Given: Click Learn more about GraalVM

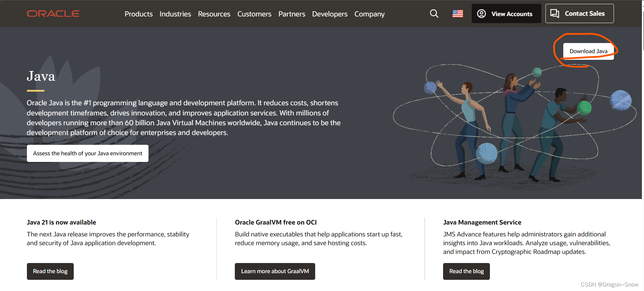Looking at the screenshot, I should (275, 271).
